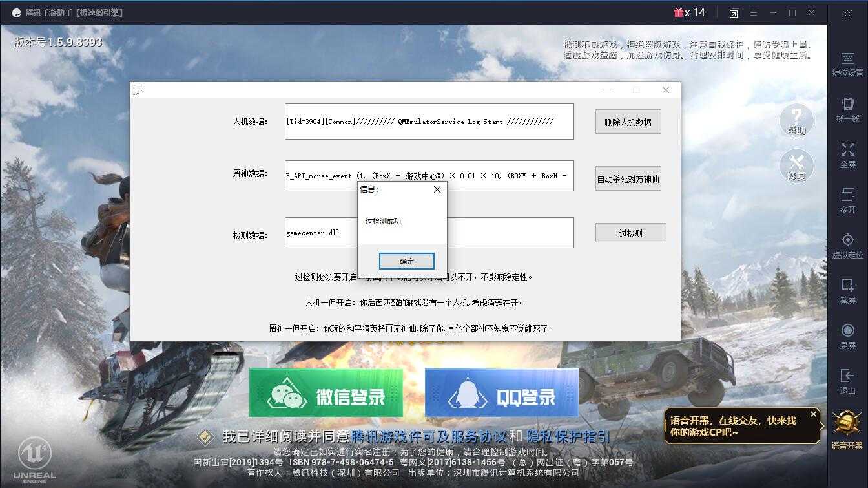The width and height of the screenshot is (868, 488).
Task: Take a screenshot with 截屏
Action: coord(847,291)
